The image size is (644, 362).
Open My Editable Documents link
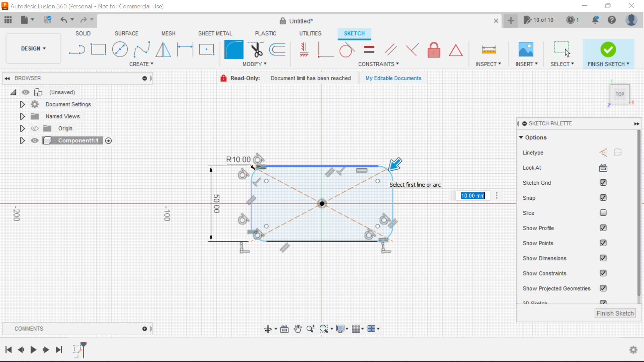(394, 78)
